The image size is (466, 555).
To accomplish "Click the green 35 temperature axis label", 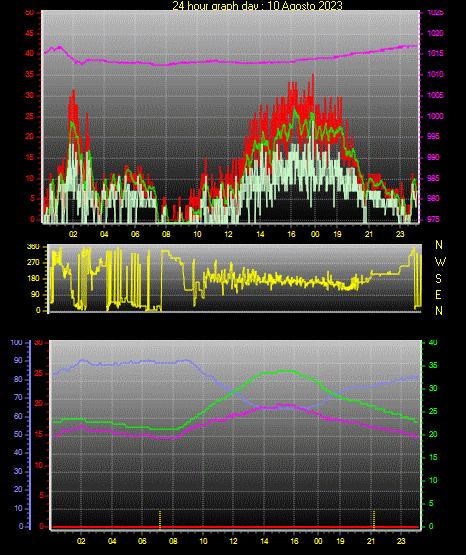I will (x=433, y=365).
